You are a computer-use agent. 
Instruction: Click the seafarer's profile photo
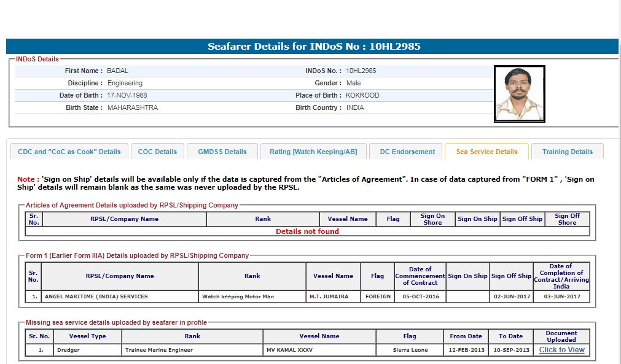(x=519, y=94)
